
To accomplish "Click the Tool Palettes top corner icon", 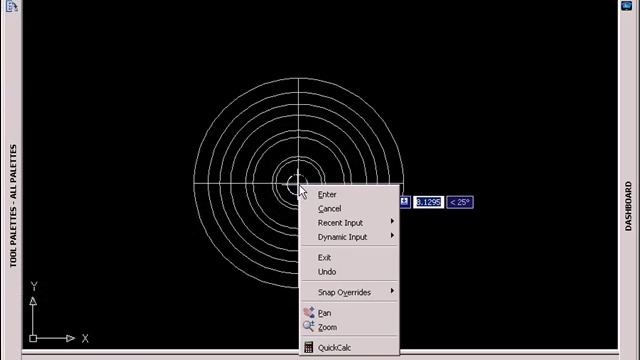I will click(x=11, y=5).
